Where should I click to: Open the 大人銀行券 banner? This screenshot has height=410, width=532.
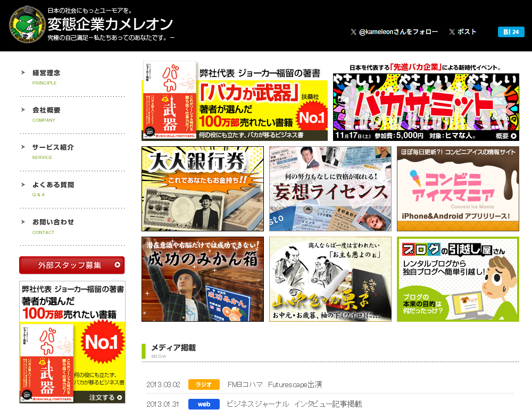[203, 189]
